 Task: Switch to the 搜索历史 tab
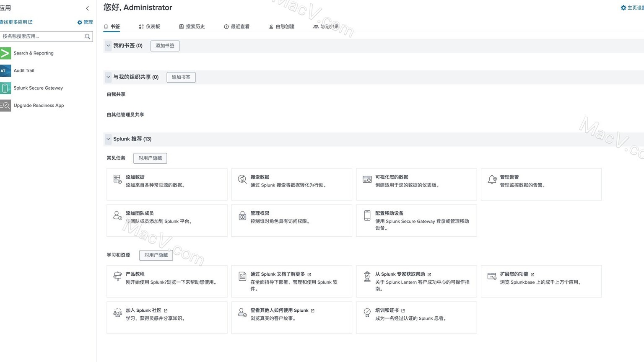[192, 26]
